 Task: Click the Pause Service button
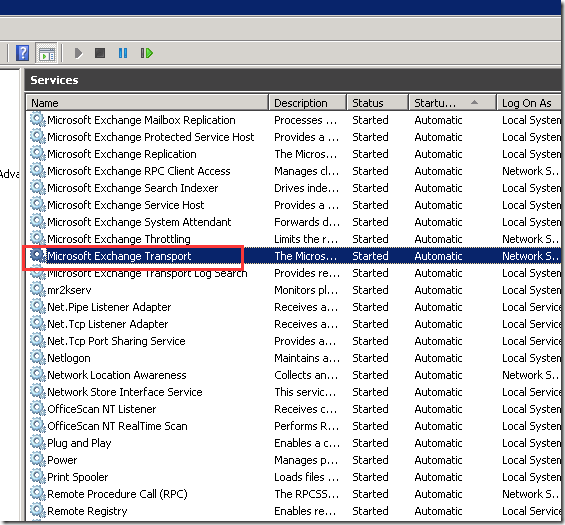click(x=123, y=53)
